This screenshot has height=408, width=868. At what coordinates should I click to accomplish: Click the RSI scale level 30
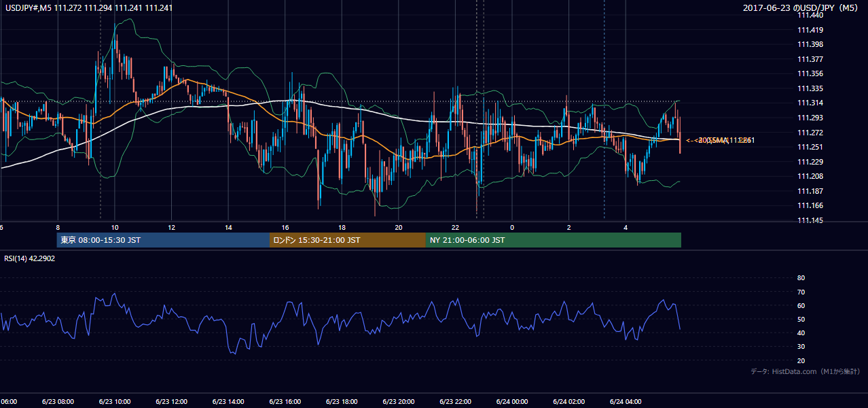801,347
